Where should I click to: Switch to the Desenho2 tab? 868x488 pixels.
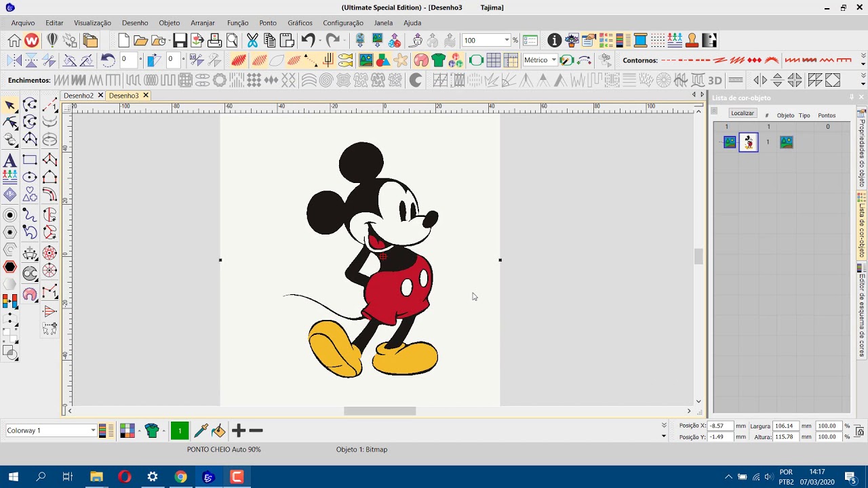point(79,96)
